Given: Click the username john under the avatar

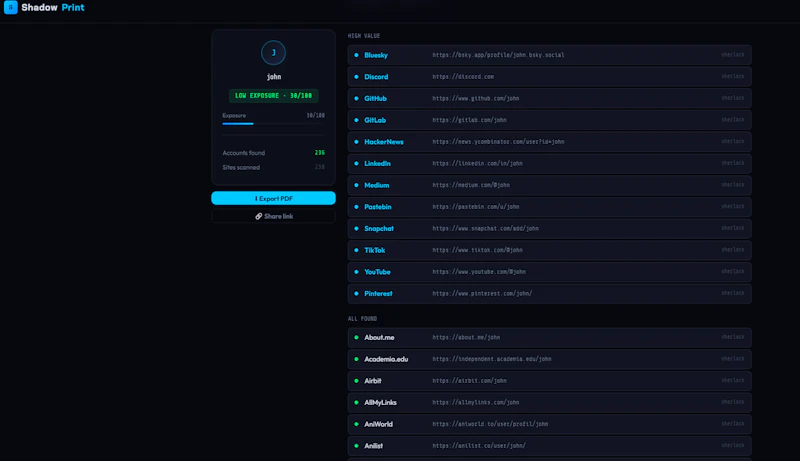Looking at the screenshot, I should point(274,77).
